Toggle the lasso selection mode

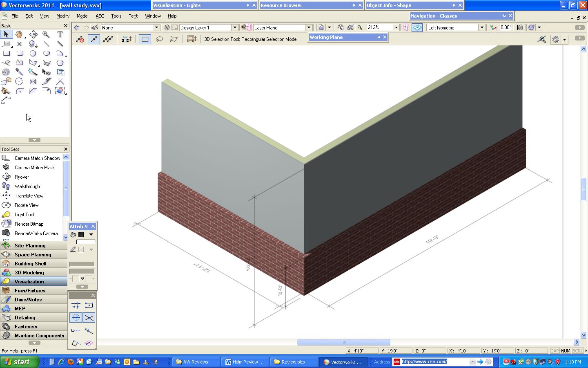(x=160, y=39)
